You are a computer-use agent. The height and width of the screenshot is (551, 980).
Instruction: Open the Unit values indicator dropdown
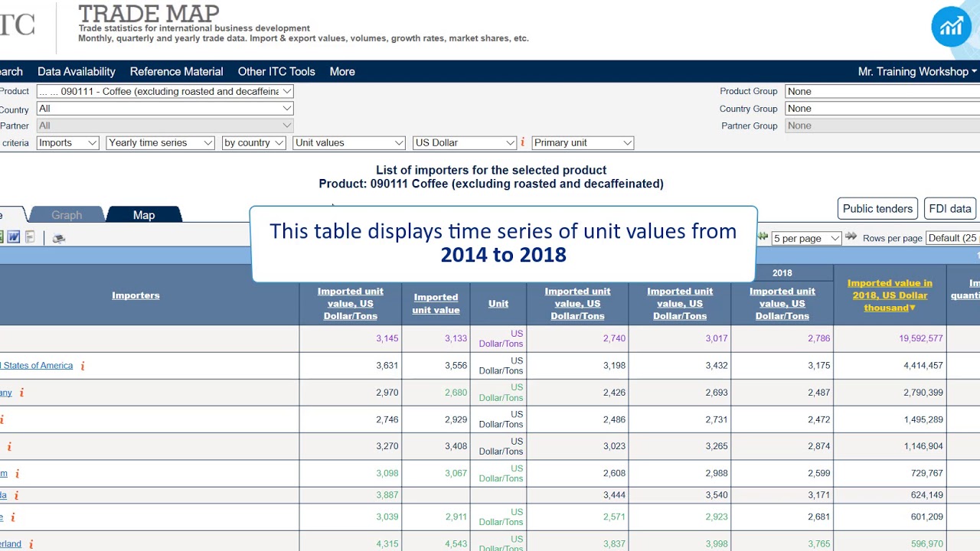click(349, 143)
